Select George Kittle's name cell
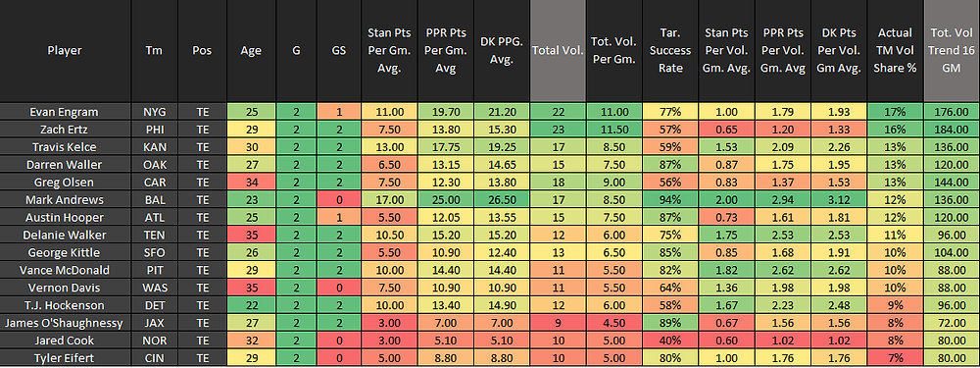 (x=66, y=253)
